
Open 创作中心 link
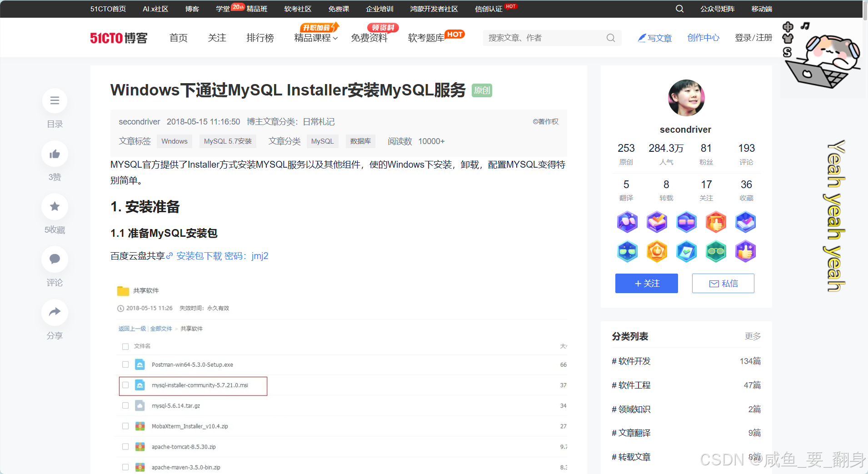703,38
